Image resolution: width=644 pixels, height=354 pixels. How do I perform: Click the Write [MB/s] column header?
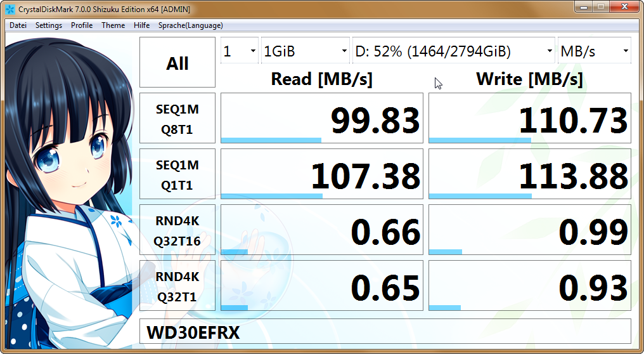coord(529,79)
